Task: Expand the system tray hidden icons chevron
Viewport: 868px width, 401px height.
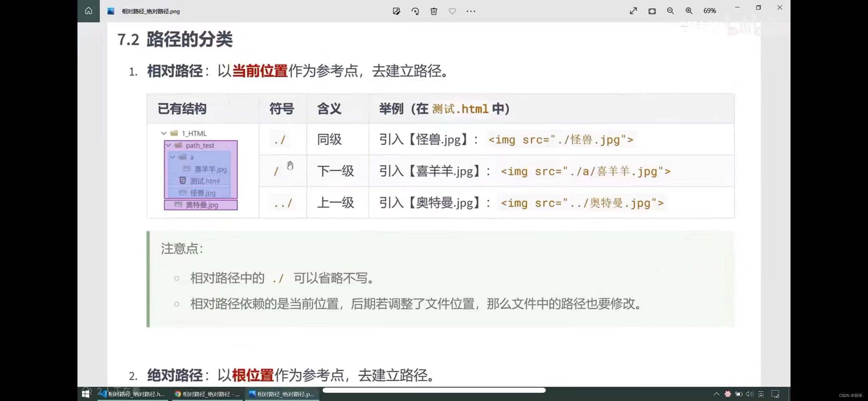Action: coord(716,394)
